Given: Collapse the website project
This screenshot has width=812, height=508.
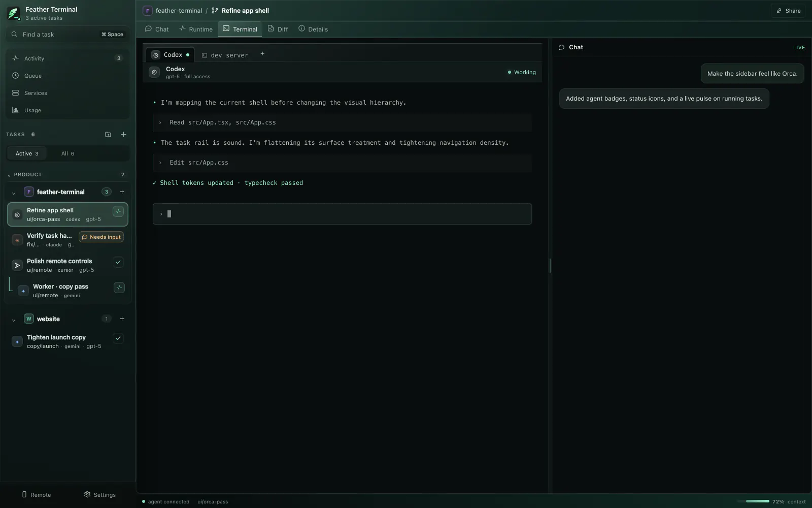Looking at the screenshot, I should (x=14, y=320).
